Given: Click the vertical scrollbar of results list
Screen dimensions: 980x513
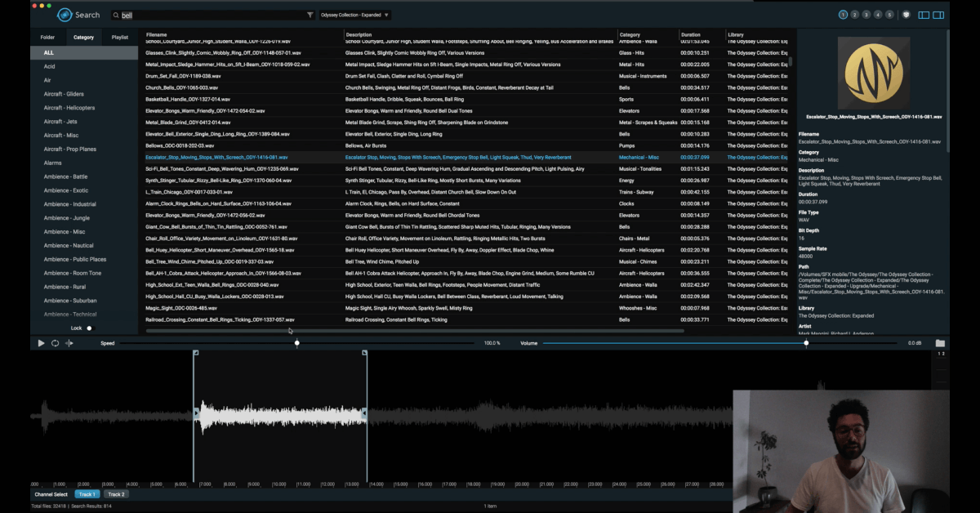Looking at the screenshot, I should (x=791, y=61).
